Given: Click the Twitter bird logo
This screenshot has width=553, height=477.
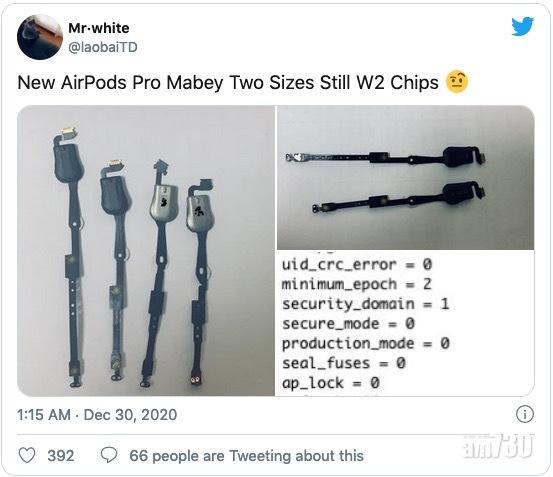Looking at the screenshot, I should click(x=523, y=26).
